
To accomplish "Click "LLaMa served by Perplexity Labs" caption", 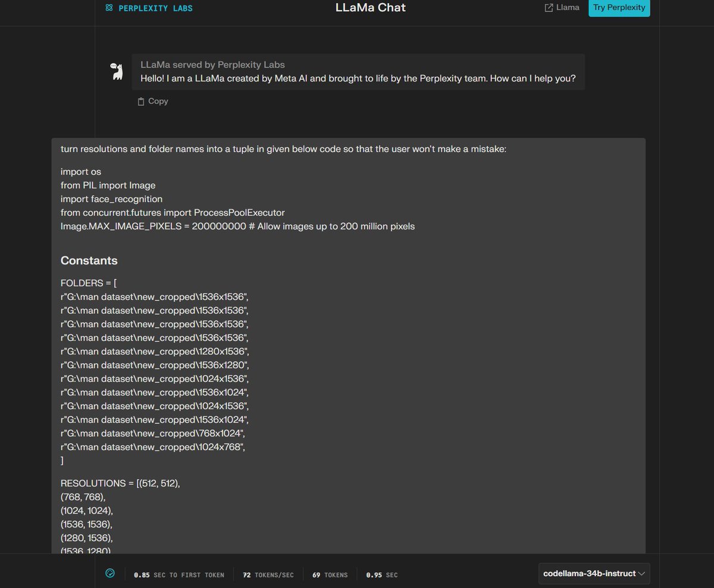I will point(212,65).
